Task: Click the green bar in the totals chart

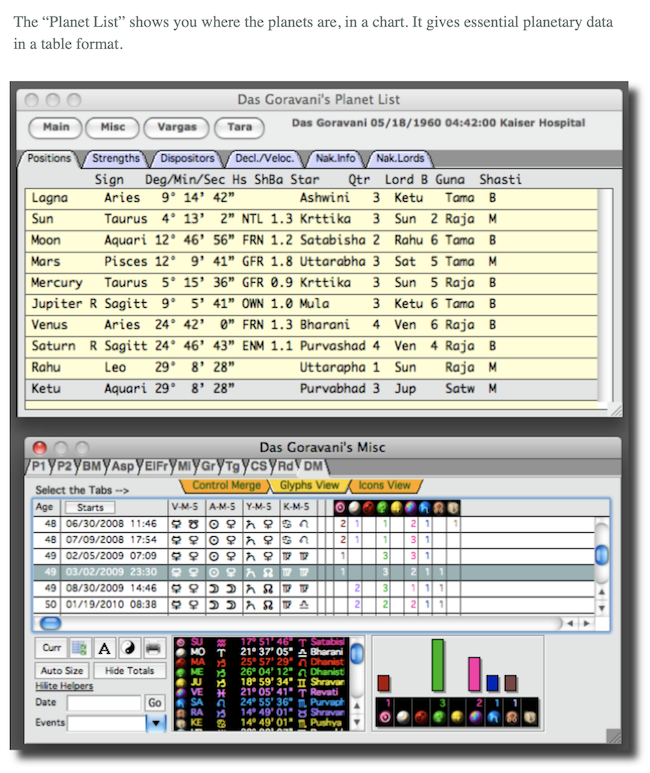Action: tap(437, 665)
